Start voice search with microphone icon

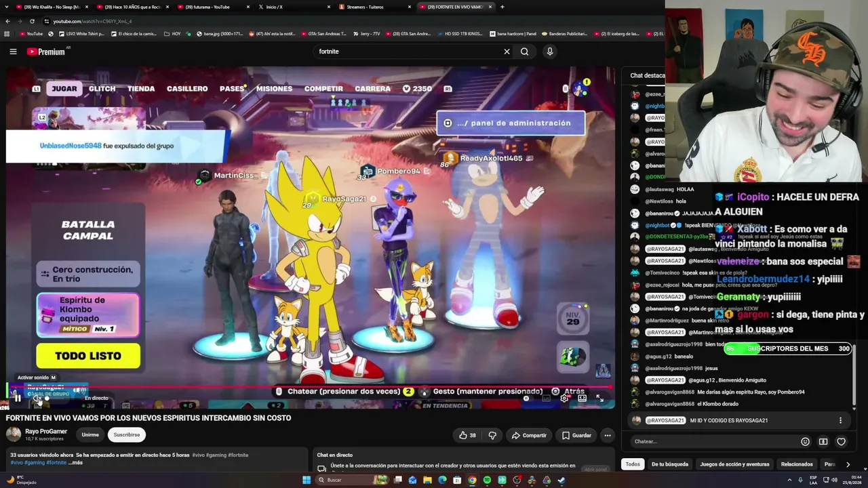click(550, 52)
